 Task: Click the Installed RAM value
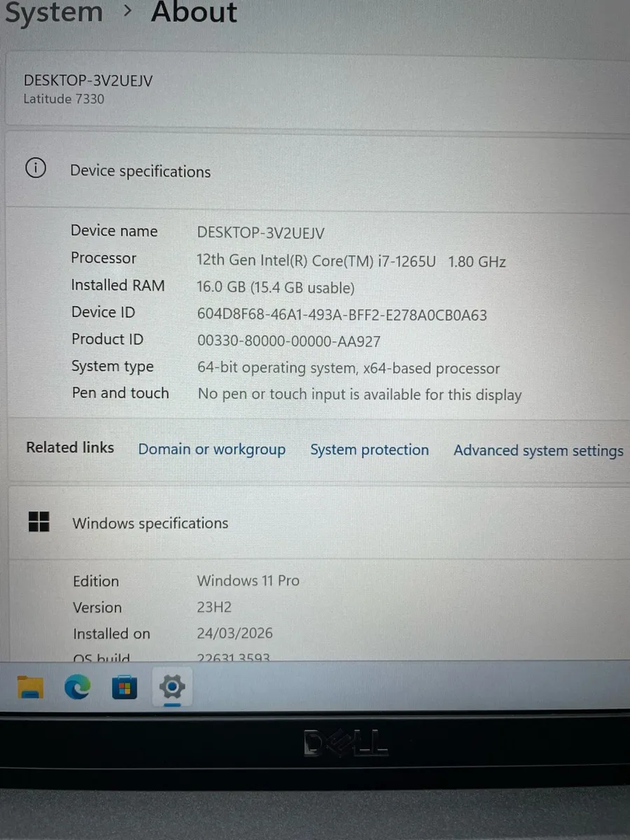[276, 288]
